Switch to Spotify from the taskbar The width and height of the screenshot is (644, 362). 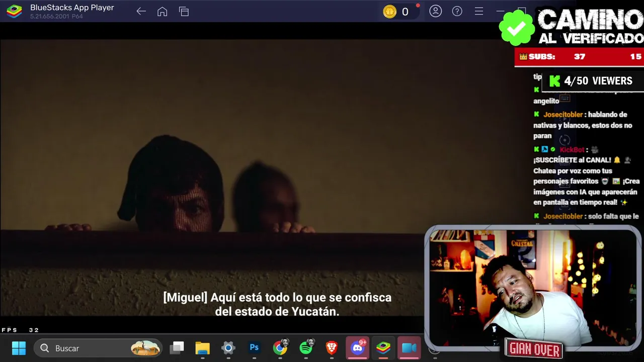(x=306, y=347)
